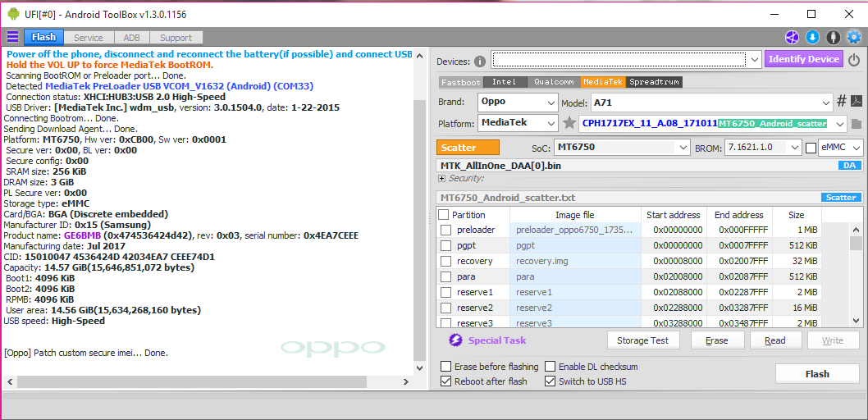868x420 pixels.
Task: Check the preloader partition
Action: 446,231
